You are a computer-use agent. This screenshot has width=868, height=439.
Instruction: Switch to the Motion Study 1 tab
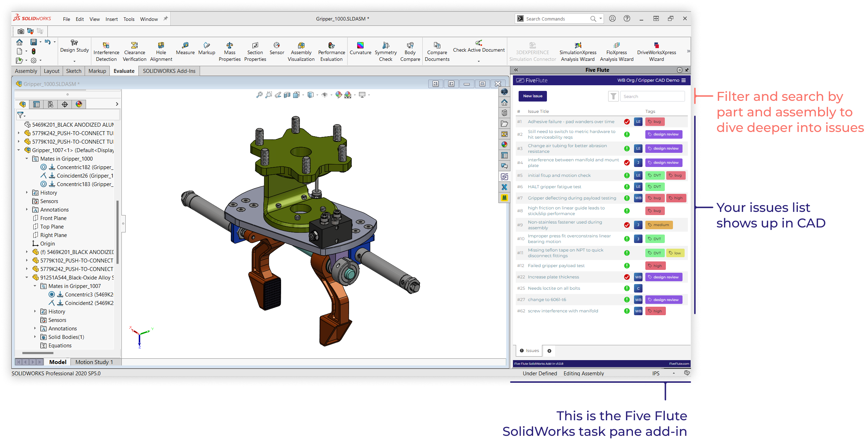(x=94, y=362)
